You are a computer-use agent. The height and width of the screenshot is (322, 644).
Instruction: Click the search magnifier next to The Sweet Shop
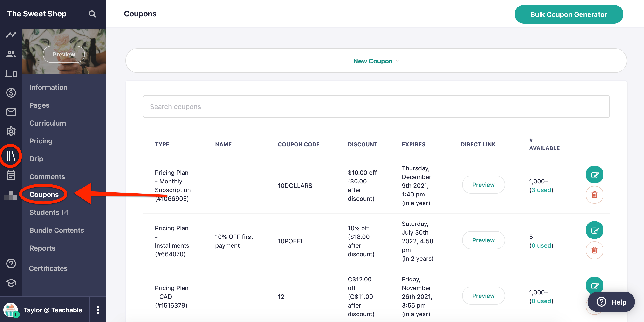(x=92, y=14)
